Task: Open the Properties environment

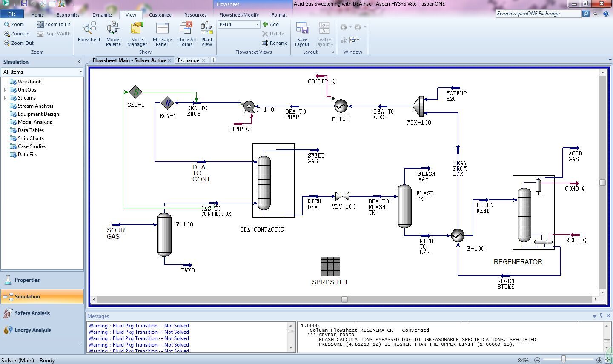Action: pyautogui.click(x=42, y=280)
